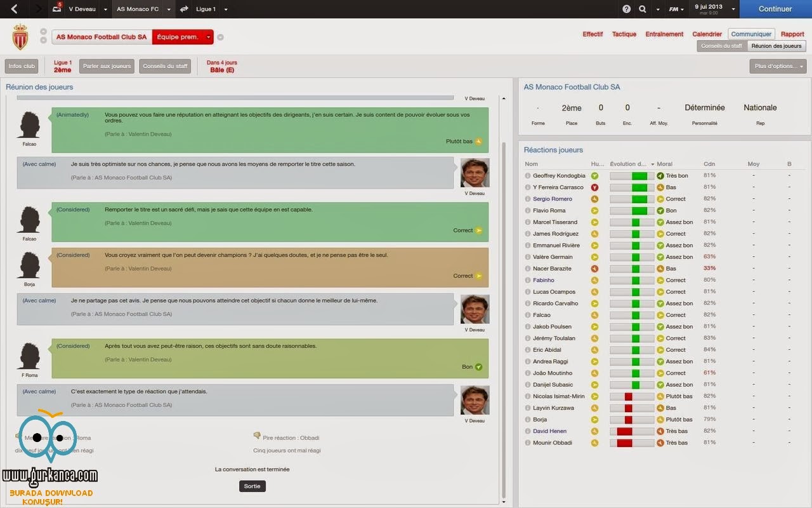Viewport: 812px width, 508px height.
Task: Click the search magnifier icon
Action: pos(643,9)
